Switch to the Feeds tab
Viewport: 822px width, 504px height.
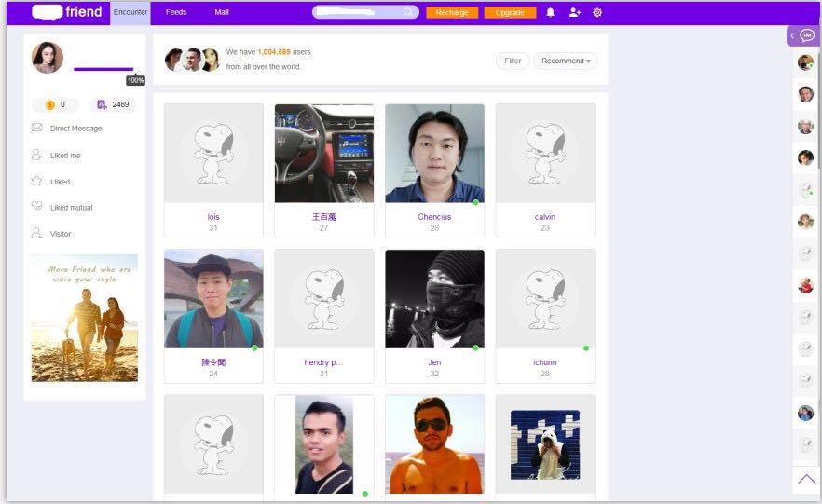point(176,12)
